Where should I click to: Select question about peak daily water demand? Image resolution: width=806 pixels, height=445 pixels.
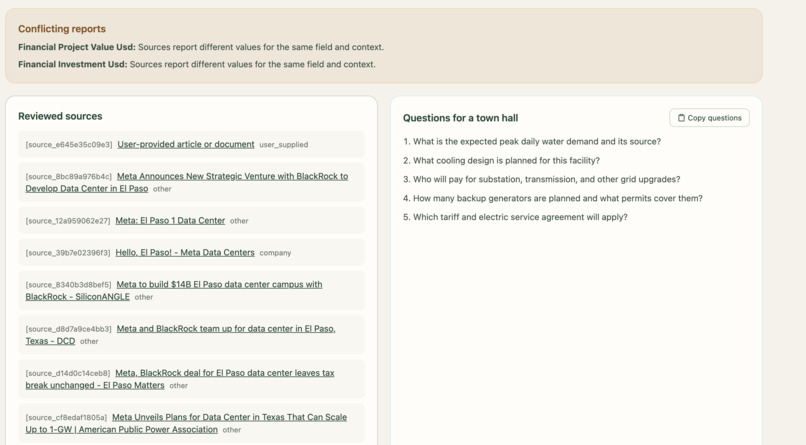click(x=532, y=141)
